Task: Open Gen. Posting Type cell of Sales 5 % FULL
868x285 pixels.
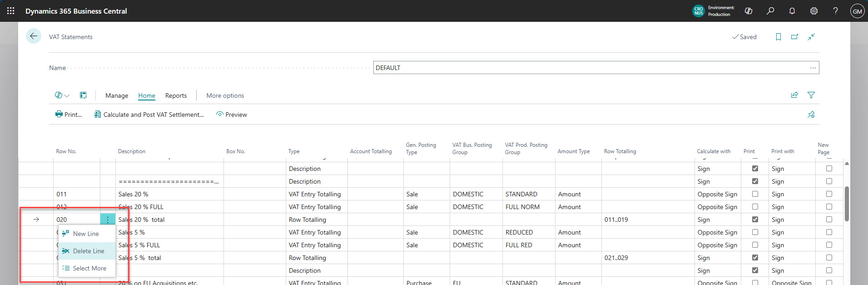Action: (427, 245)
